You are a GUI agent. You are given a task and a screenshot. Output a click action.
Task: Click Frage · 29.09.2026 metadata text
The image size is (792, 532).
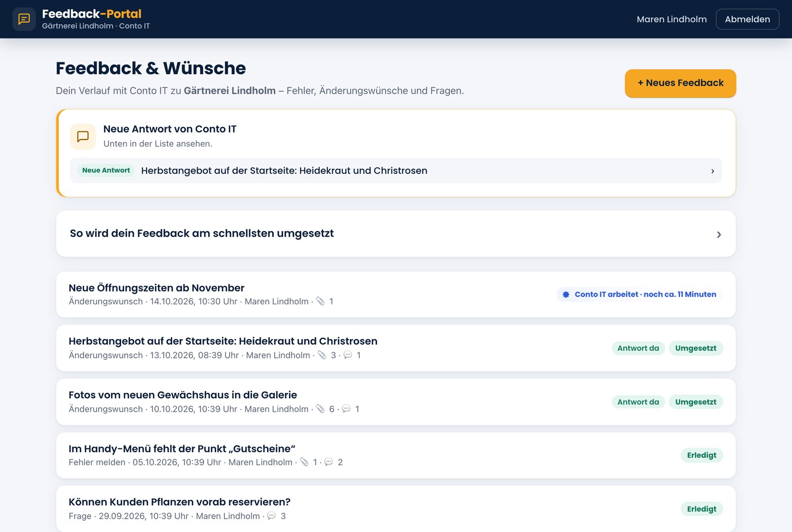(129, 516)
